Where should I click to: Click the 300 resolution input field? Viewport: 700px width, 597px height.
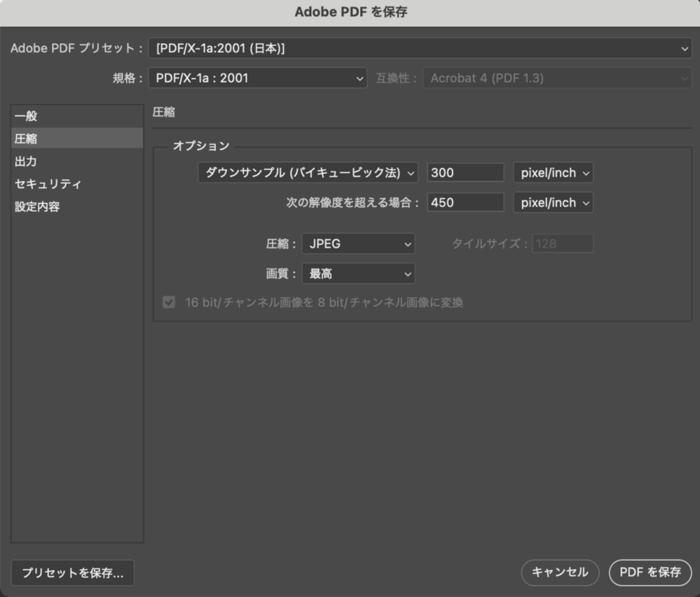tap(465, 173)
